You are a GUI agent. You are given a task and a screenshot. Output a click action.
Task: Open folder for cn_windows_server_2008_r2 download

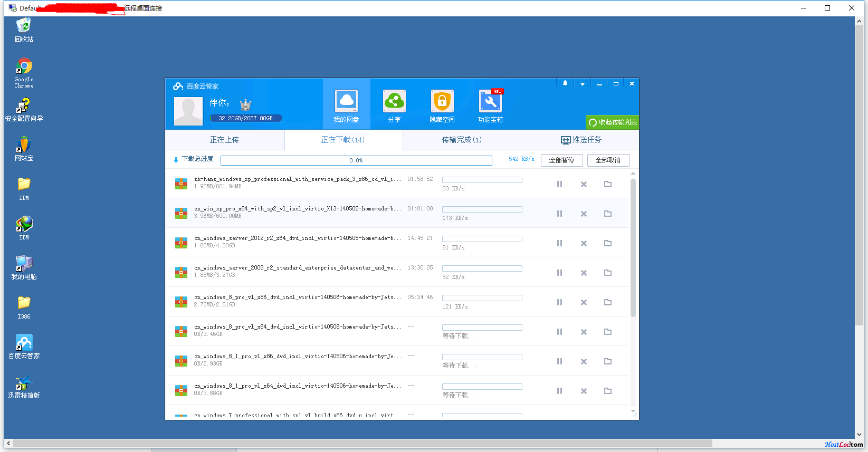608,273
